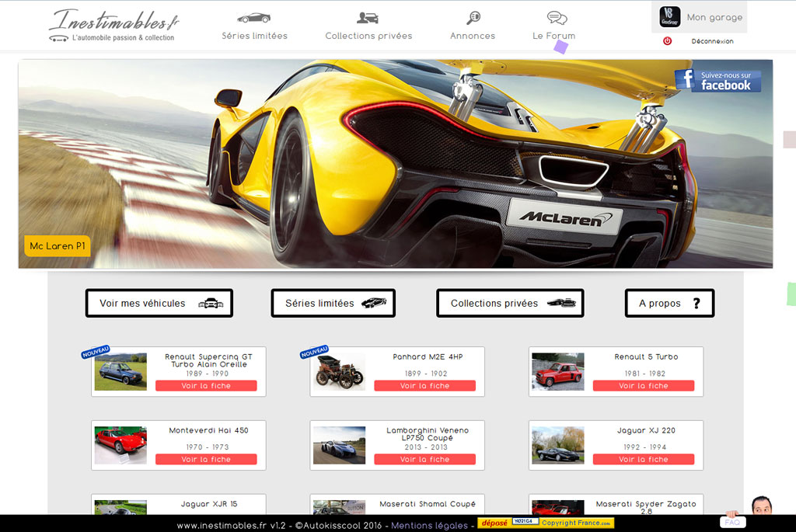Click the www.inestimables.fr footer text
Viewport: 796px width, 532px height.
pyautogui.click(x=222, y=526)
